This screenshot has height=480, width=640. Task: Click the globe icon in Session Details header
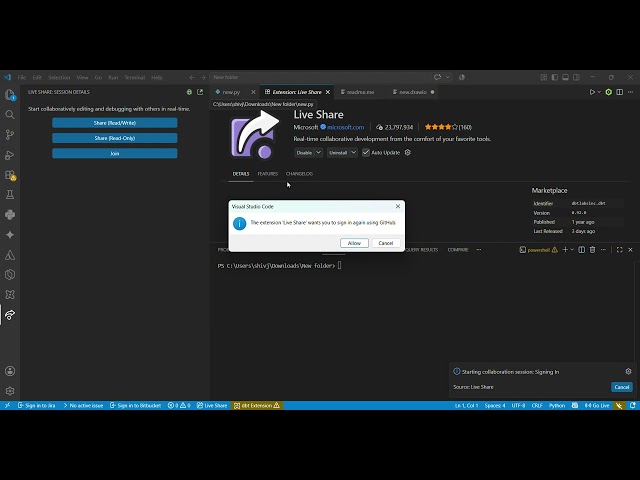[x=189, y=92]
